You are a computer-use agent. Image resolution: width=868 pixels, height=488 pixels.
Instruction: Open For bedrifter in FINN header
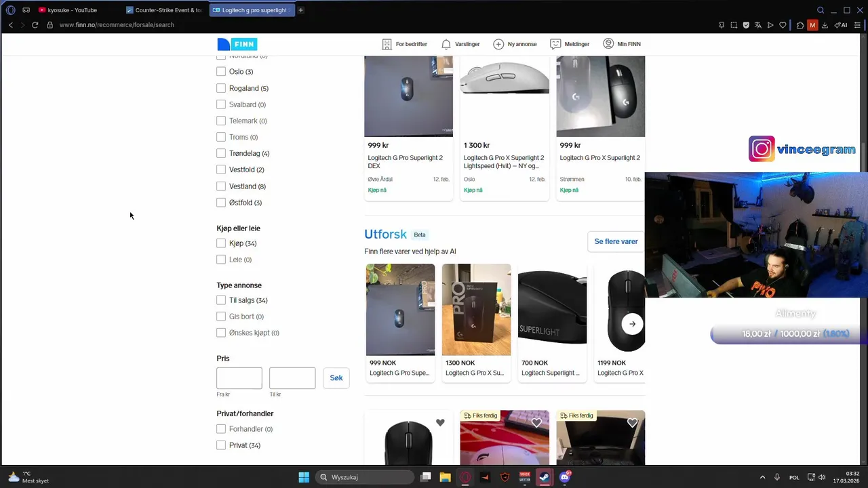pyautogui.click(x=405, y=44)
